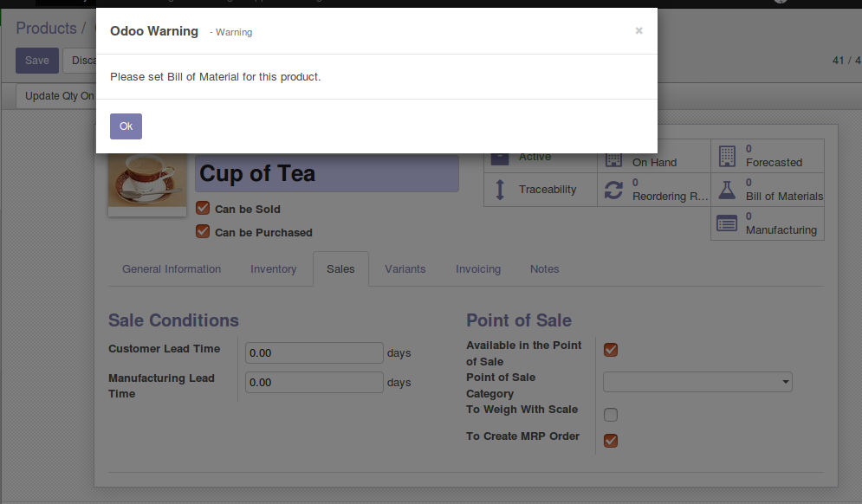The image size is (862, 504).
Task: Click the Traceability arrows icon
Action: (499, 190)
